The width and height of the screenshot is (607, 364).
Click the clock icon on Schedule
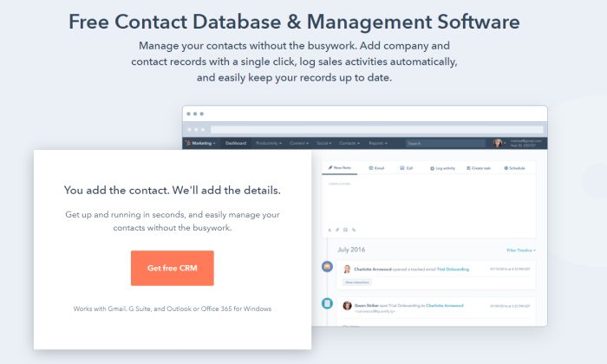(506, 168)
